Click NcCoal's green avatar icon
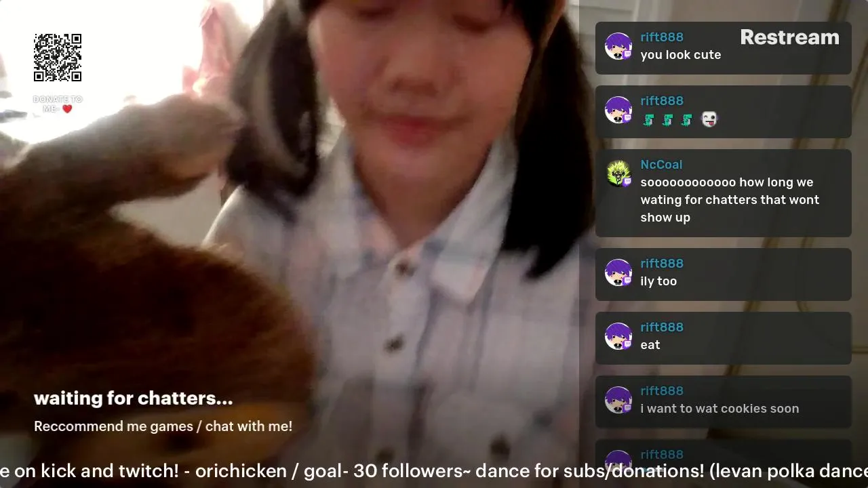The image size is (868, 488). (x=618, y=174)
